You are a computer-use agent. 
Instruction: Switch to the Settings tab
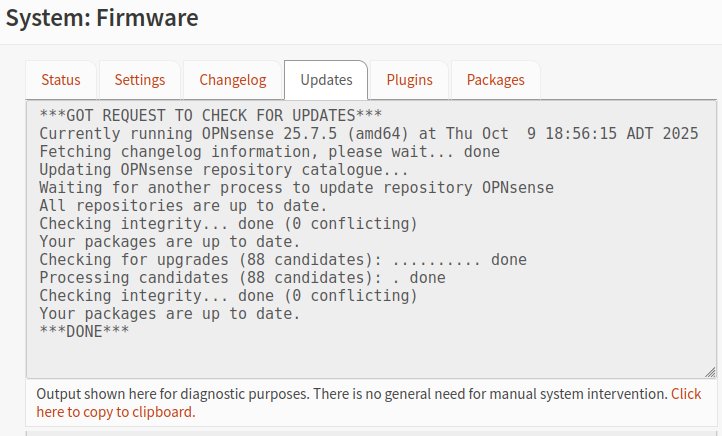[x=140, y=80]
